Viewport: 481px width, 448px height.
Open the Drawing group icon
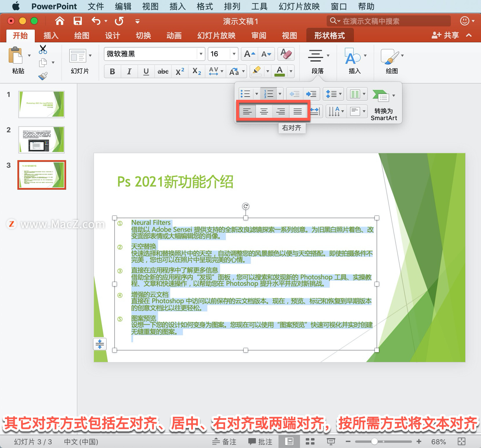390,56
